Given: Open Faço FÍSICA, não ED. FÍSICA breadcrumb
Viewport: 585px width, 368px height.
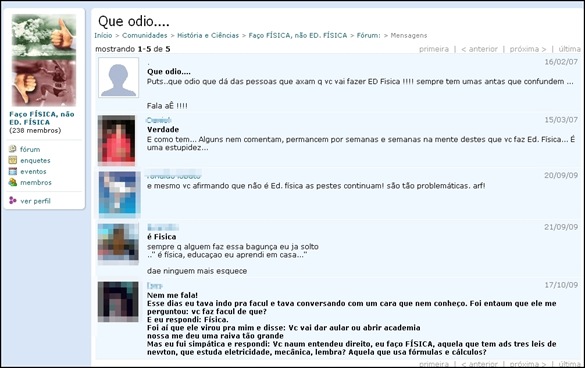Looking at the screenshot, I should coord(298,35).
